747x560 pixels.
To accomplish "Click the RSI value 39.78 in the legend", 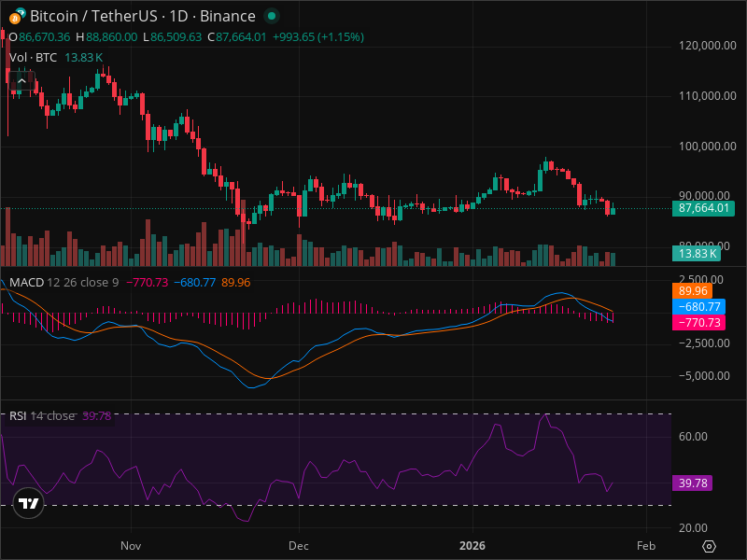I will point(97,415).
